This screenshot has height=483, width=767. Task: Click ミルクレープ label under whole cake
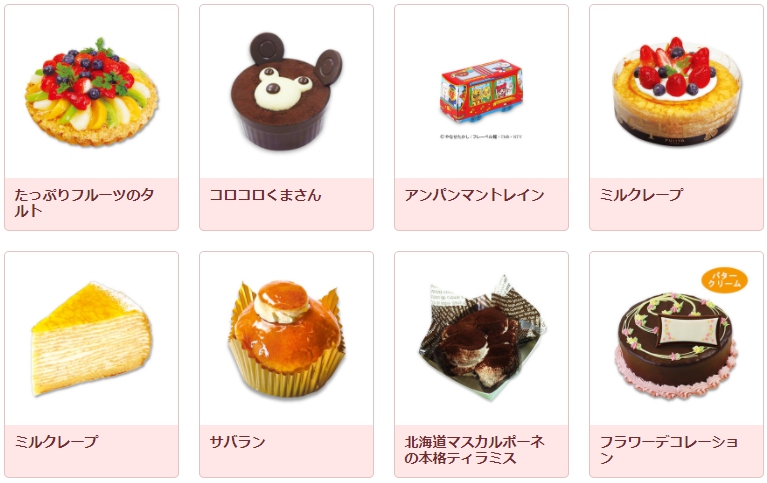[641, 195]
